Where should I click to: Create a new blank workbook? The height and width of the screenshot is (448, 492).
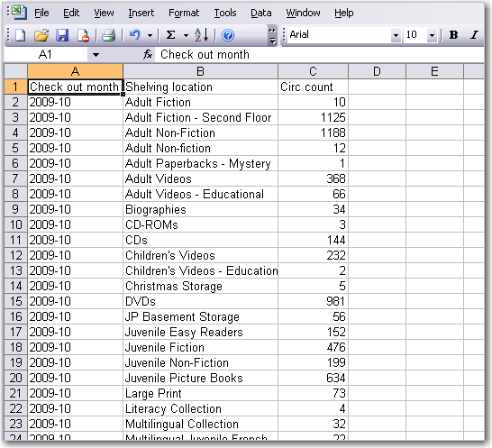pyautogui.click(x=21, y=35)
